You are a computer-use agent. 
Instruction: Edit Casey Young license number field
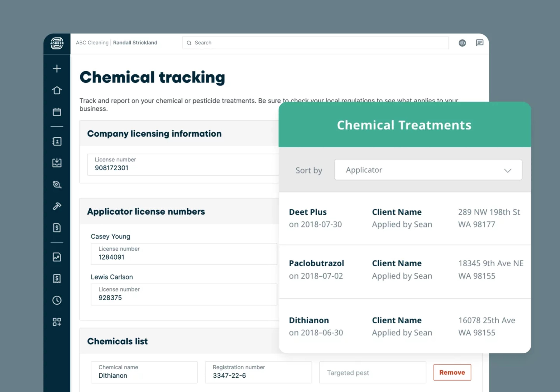pos(184,254)
